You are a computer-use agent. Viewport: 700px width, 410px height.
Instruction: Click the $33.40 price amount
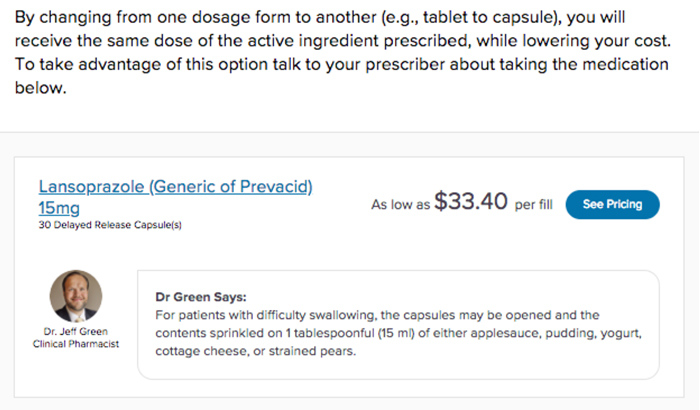[x=471, y=201]
